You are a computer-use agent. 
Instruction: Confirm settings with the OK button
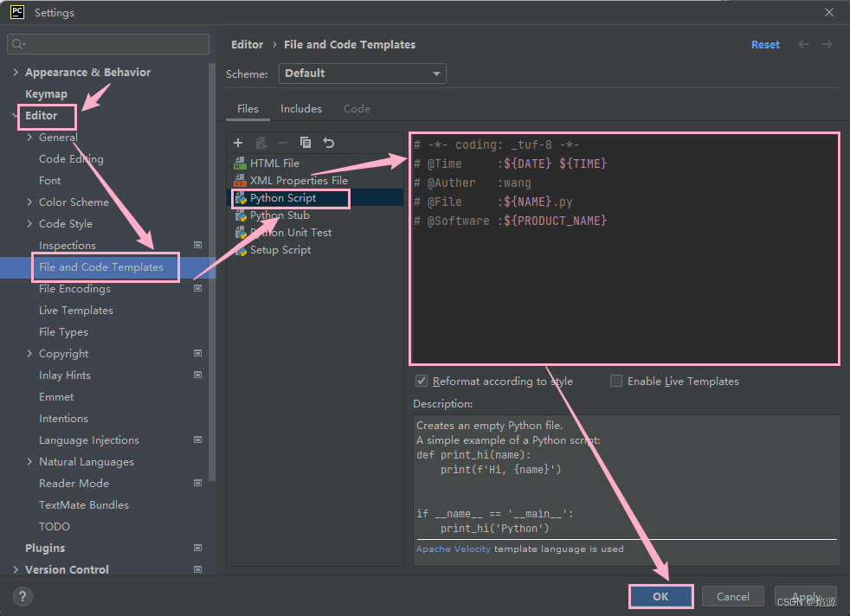(660, 596)
